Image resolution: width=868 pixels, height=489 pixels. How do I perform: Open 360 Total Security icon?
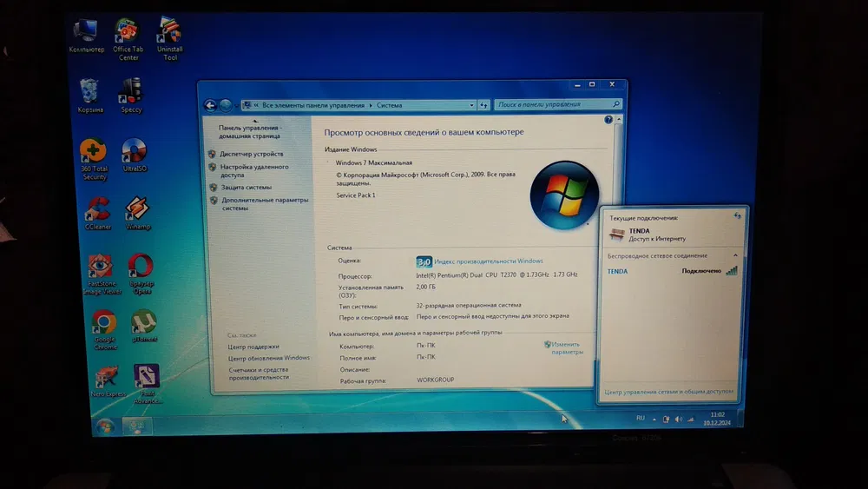(94, 159)
